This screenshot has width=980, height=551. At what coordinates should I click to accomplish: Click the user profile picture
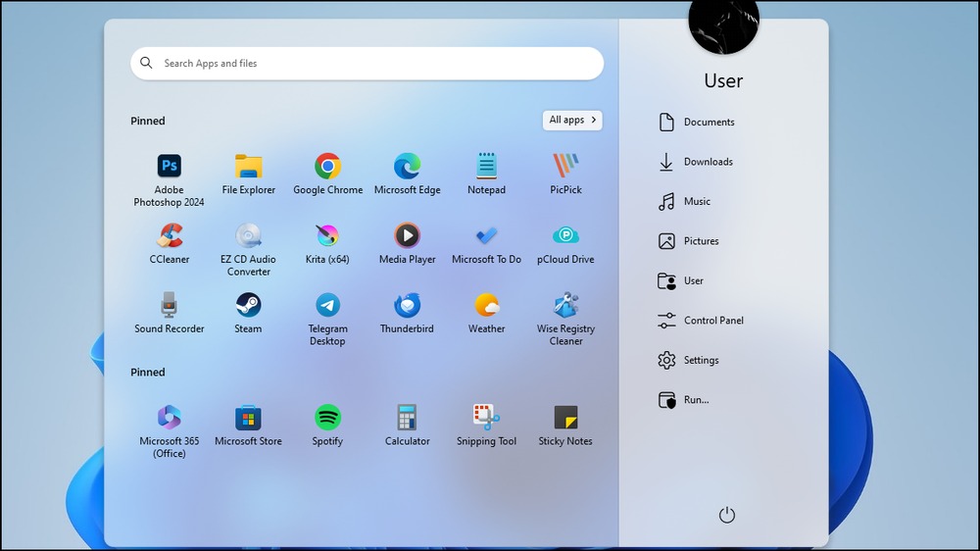pos(724,25)
